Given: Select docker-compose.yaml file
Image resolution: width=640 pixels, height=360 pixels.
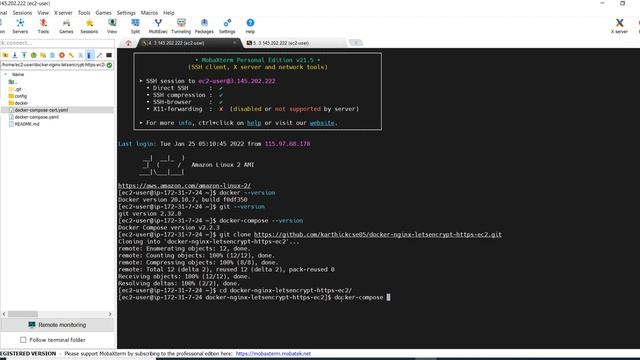Looking at the screenshot, I should [34, 117].
